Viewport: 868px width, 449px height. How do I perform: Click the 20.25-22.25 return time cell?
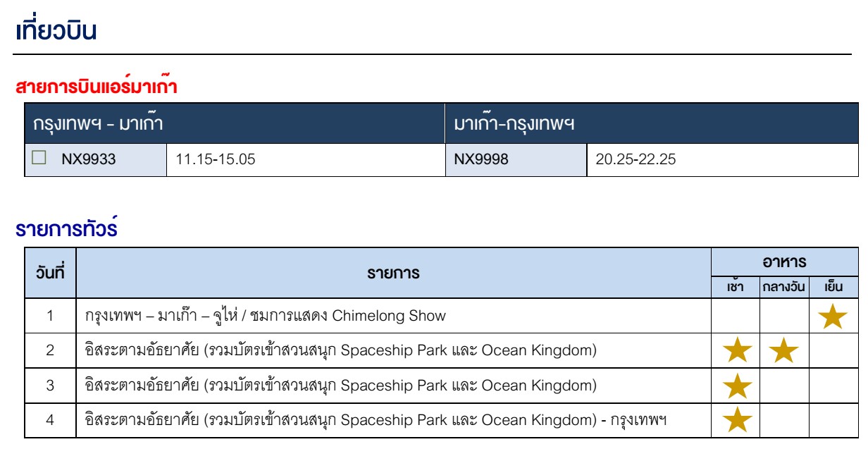721,160
